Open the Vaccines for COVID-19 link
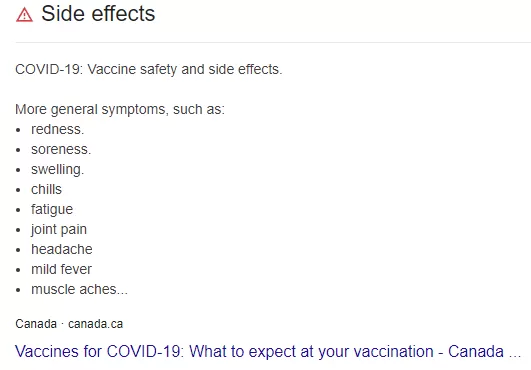The width and height of the screenshot is (531, 370). click(x=268, y=351)
